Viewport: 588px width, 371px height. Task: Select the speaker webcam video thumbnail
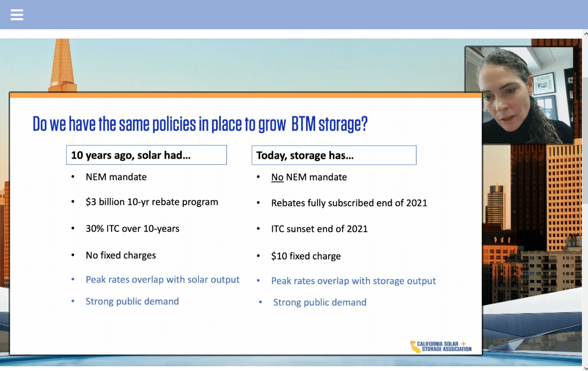click(x=520, y=95)
